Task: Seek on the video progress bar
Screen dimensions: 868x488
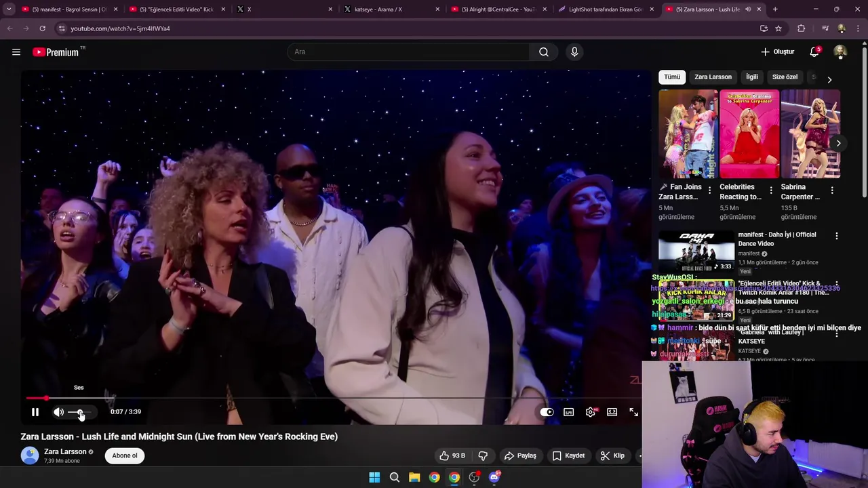Action: [332, 399]
